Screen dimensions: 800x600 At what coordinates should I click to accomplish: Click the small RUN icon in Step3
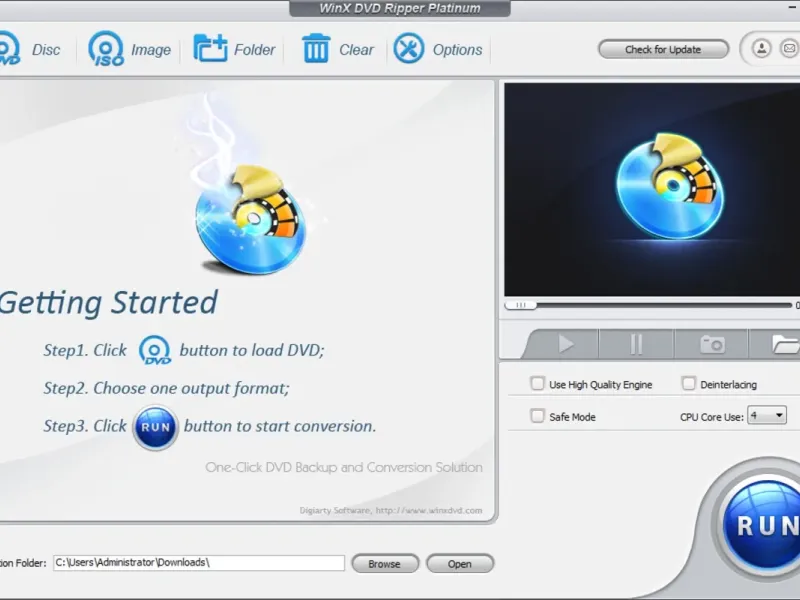pos(155,427)
